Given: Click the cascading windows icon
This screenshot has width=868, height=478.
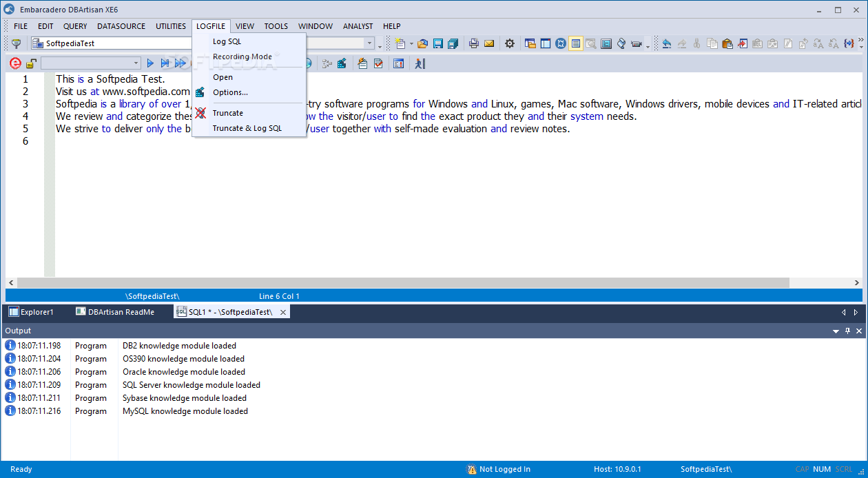Looking at the screenshot, I should 530,43.
